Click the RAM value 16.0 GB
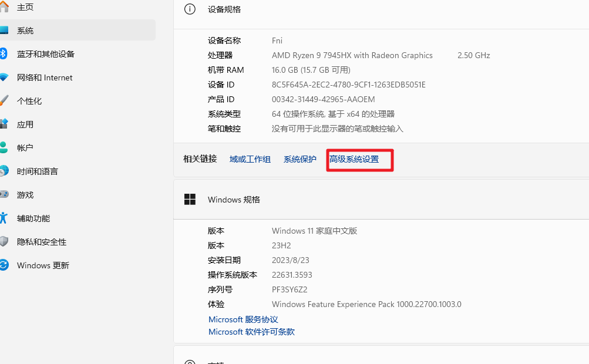 (x=311, y=70)
